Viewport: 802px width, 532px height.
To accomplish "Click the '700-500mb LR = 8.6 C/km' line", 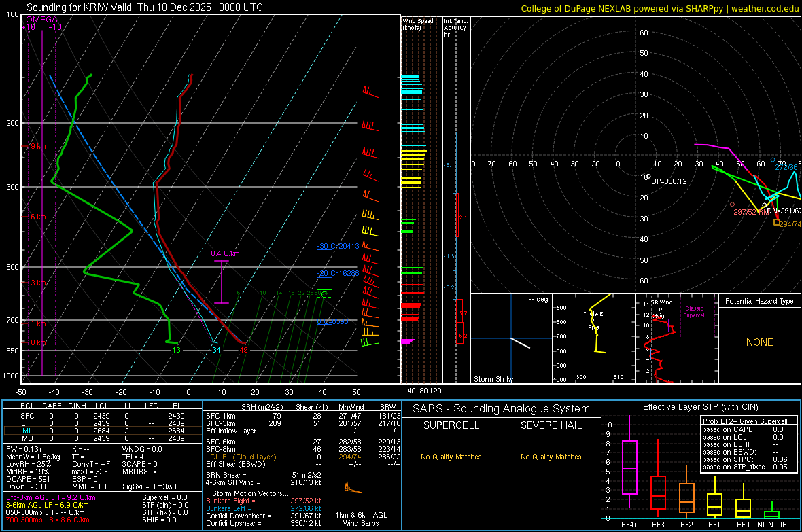I will (x=48, y=520).
